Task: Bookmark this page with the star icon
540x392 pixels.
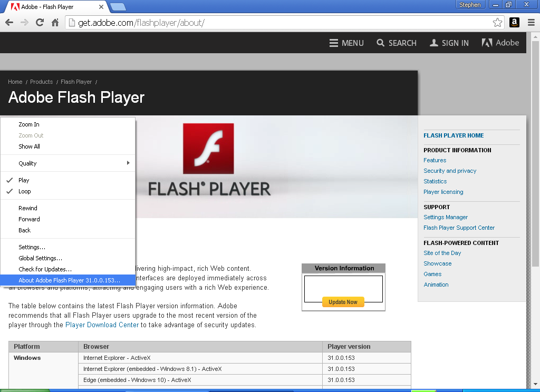Action: (497, 23)
